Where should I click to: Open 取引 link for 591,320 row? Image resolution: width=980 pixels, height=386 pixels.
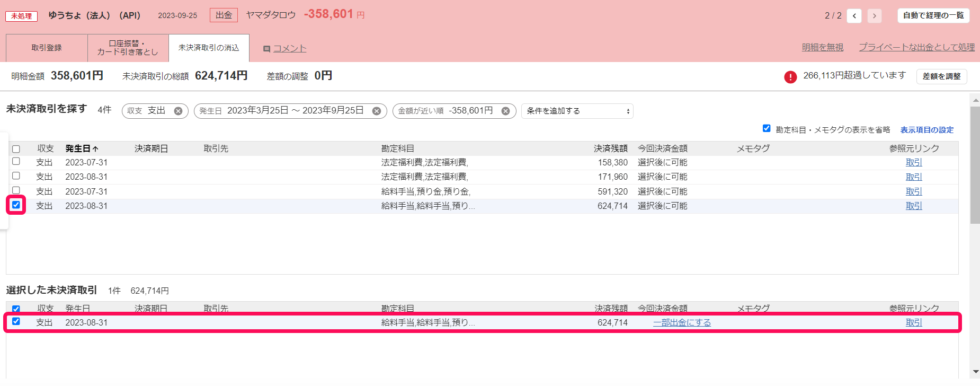point(914,191)
